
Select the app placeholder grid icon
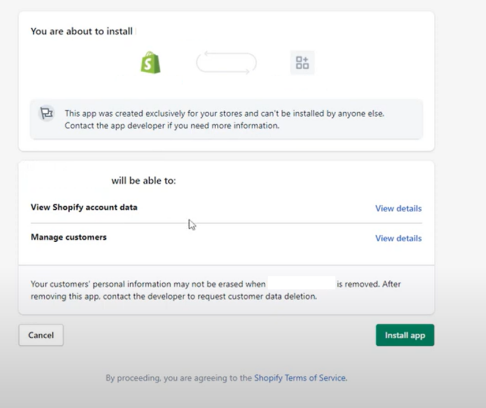(302, 63)
